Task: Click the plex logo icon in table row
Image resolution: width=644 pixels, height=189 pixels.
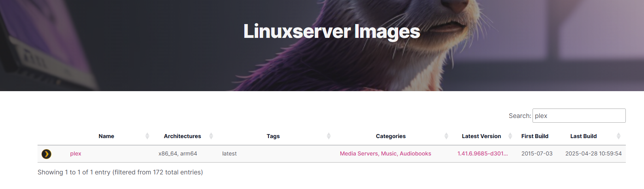Action: 46,154
